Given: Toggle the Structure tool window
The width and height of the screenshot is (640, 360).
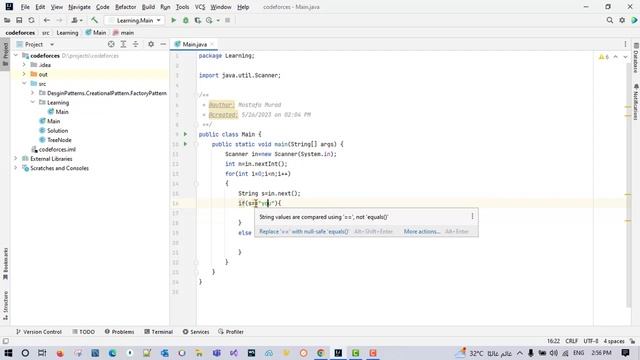Looking at the screenshot, I should point(5,305).
